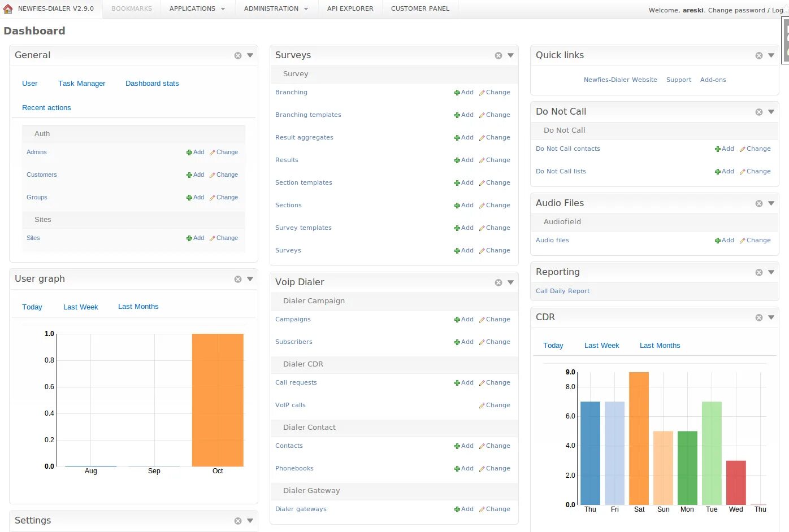Close the CDR panel X icon
The width and height of the screenshot is (789, 532).
pos(759,317)
